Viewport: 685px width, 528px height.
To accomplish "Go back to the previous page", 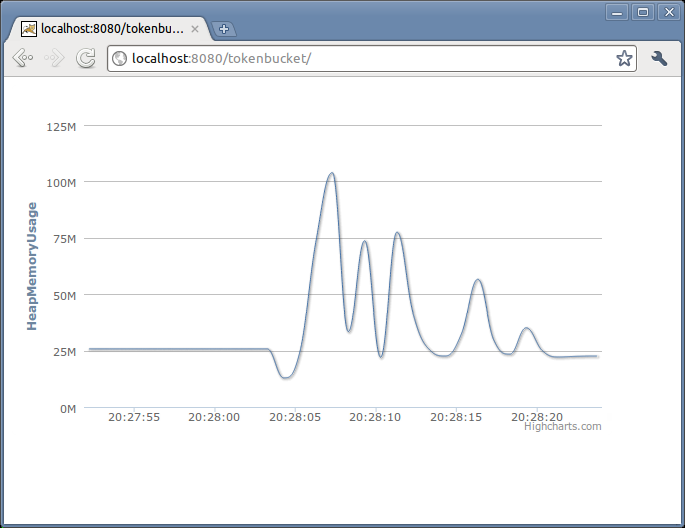I will pyautogui.click(x=23, y=58).
